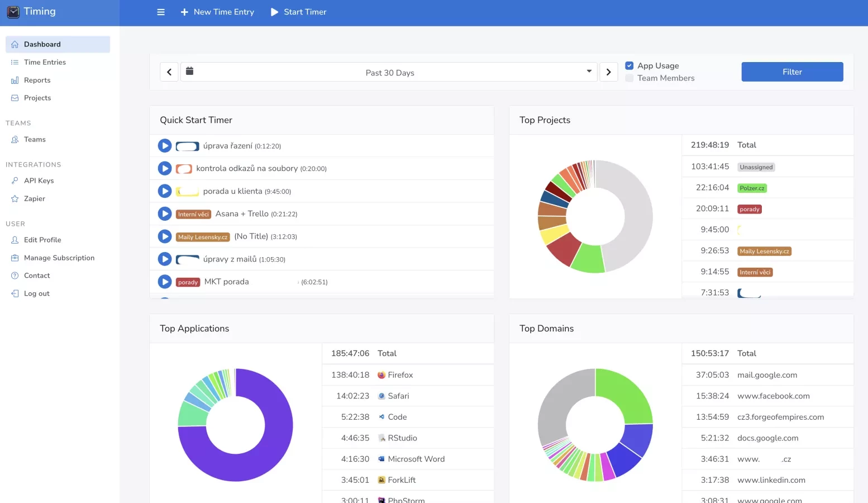Click the Top Projects donut chart
This screenshot has width=868, height=503.
[595, 216]
